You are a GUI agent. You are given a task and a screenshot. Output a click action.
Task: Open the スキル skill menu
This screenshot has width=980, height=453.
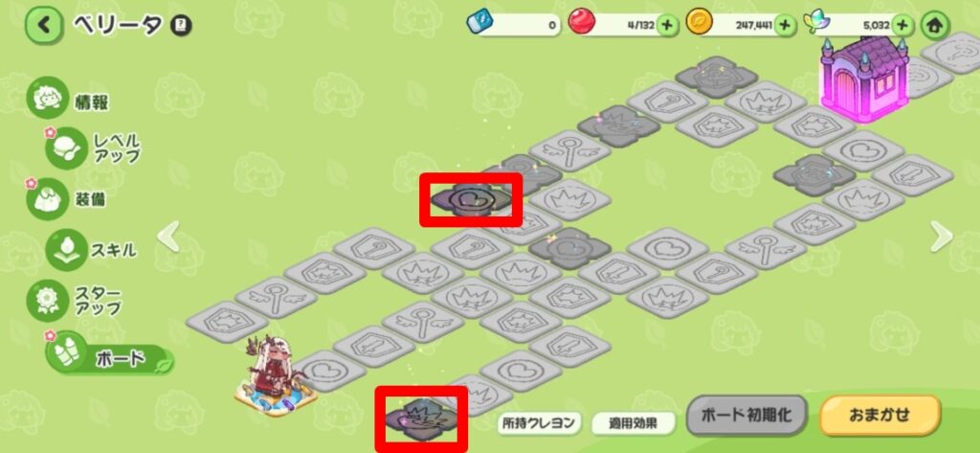(91, 250)
